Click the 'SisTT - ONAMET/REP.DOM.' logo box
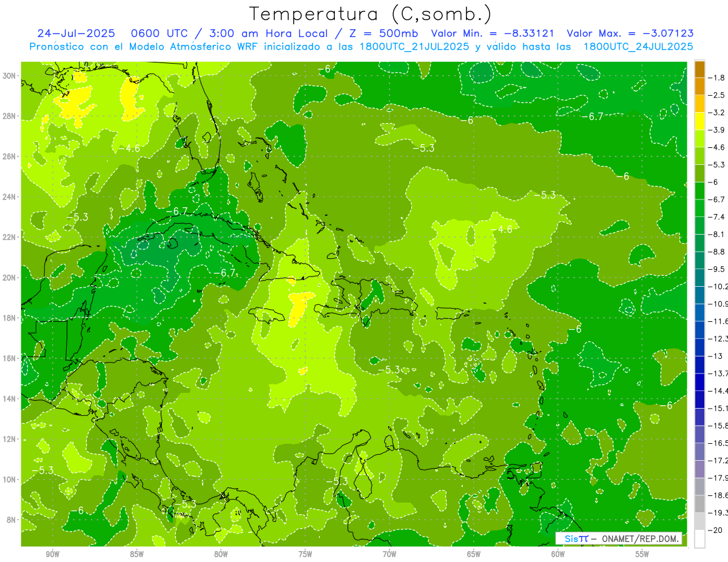The height and width of the screenshot is (562, 728). click(x=619, y=538)
